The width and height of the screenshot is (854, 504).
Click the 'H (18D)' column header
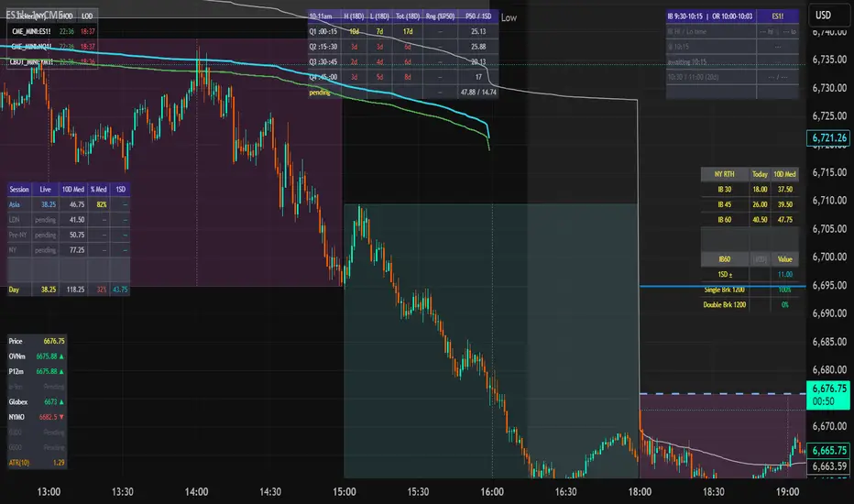coord(354,16)
